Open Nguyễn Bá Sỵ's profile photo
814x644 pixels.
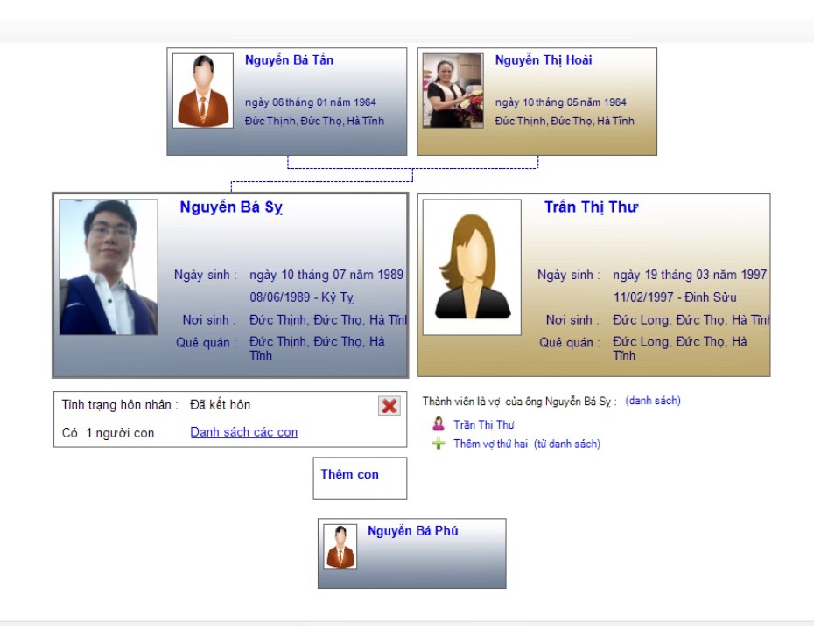pyautogui.click(x=109, y=267)
